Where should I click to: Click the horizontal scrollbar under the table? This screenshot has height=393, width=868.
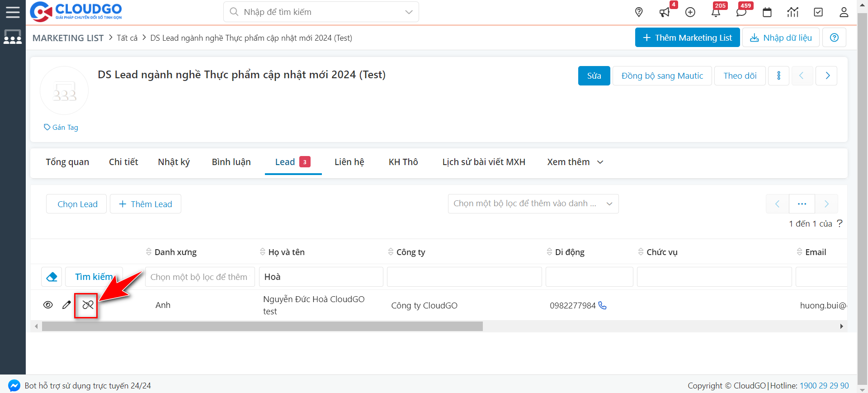pyautogui.click(x=262, y=326)
